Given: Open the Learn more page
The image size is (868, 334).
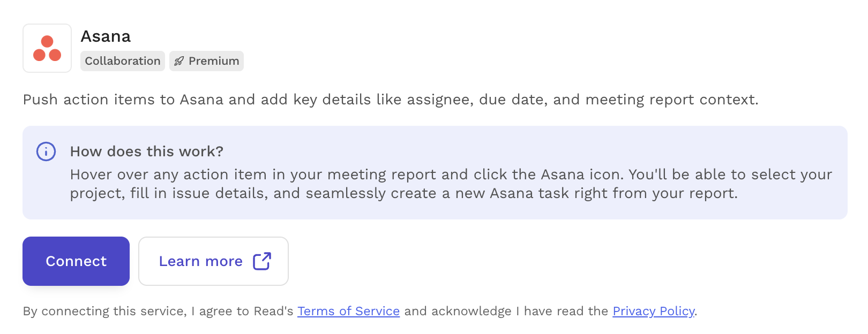Looking at the screenshot, I should (x=201, y=261).
